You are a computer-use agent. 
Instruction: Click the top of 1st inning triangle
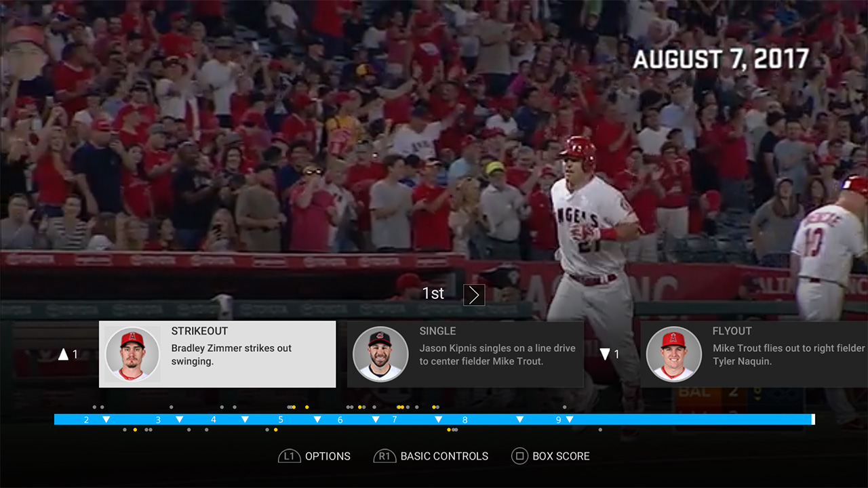[64, 354]
